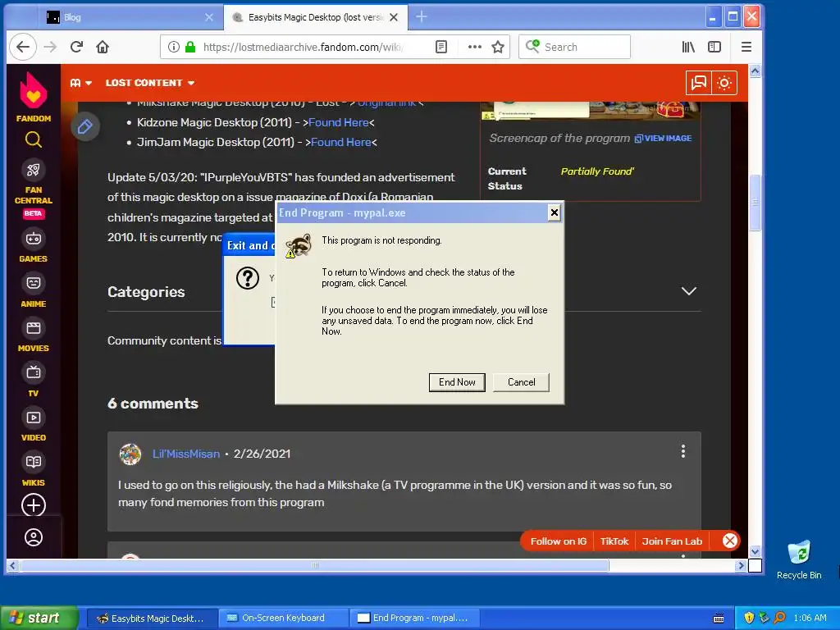This screenshot has width=840, height=630.
Task: Show sidebars icon in Firefox toolbar
Action: pos(714,47)
